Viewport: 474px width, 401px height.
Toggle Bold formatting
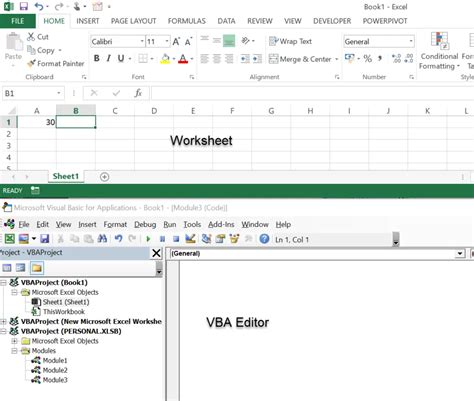[x=97, y=59]
